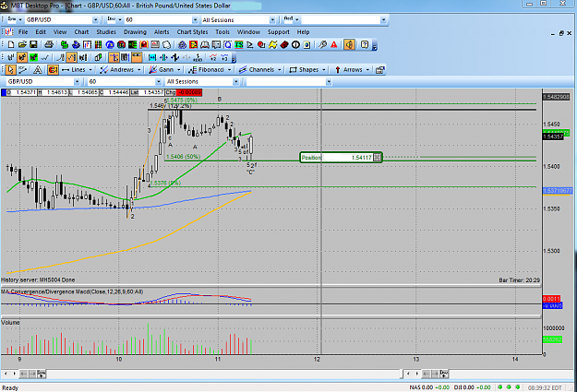
Task: Click the checkmark line chart icon
Action: pos(45,57)
